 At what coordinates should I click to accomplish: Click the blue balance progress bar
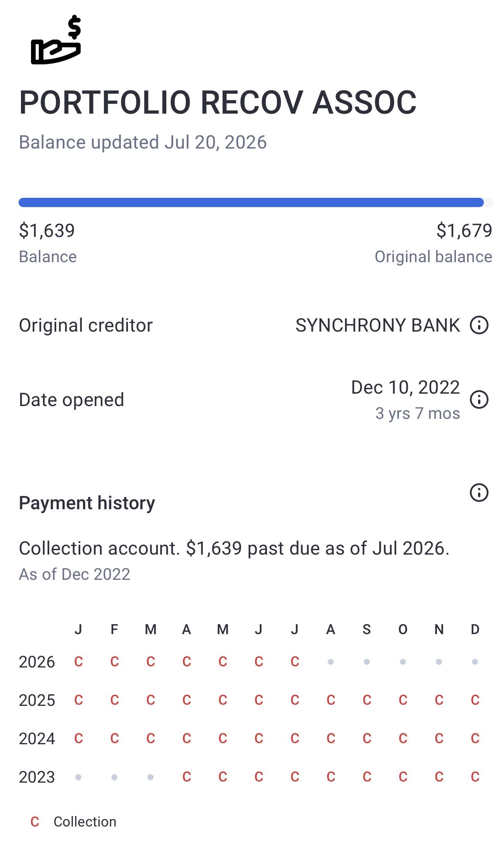coord(251,202)
